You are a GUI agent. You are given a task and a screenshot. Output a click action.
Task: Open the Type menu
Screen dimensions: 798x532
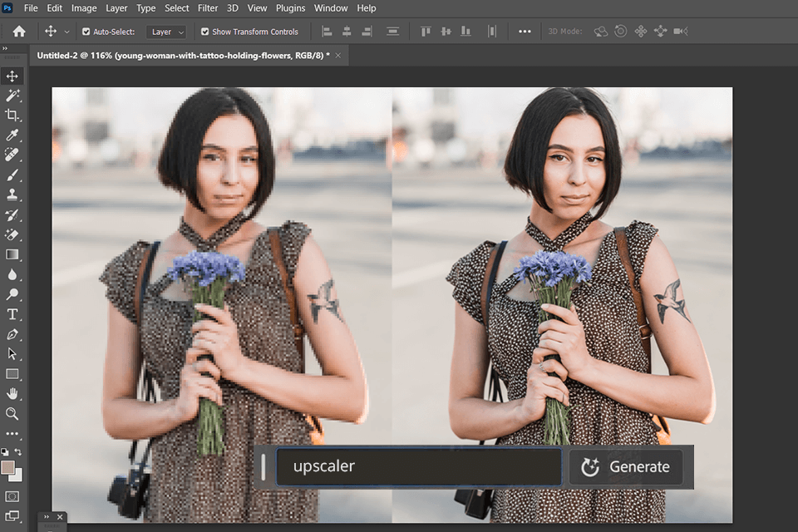(x=146, y=8)
